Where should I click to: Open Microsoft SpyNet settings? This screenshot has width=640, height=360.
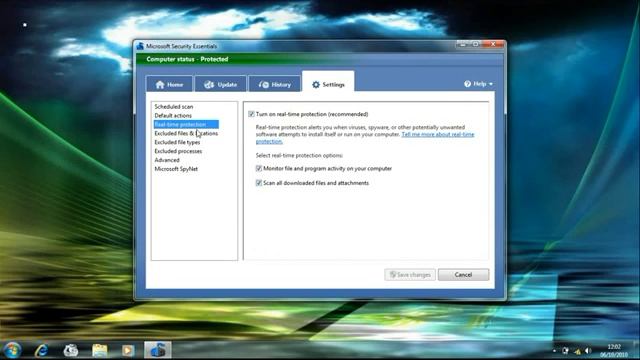tap(176, 169)
